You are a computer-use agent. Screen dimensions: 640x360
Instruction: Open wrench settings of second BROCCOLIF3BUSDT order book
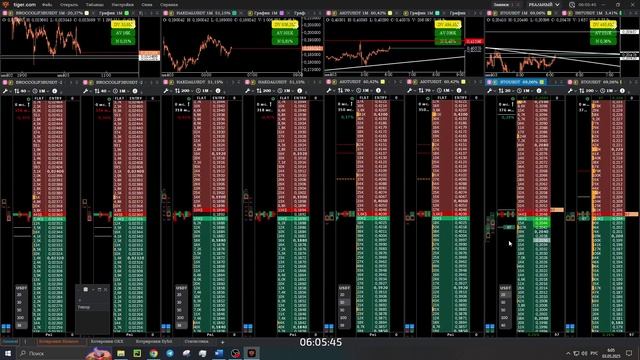click(86, 91)
